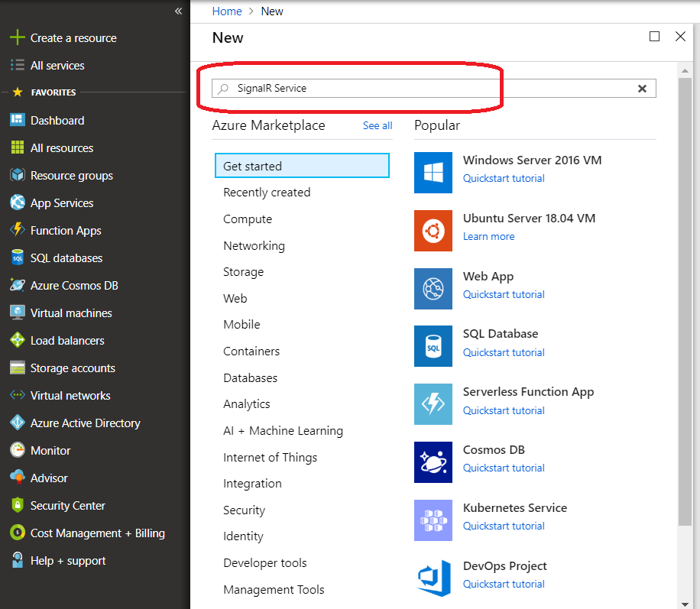Click the Kubernetes Service tile icon
Image resolution: width=700 pixels, height=609 pixels.
(x=433, y=520)
